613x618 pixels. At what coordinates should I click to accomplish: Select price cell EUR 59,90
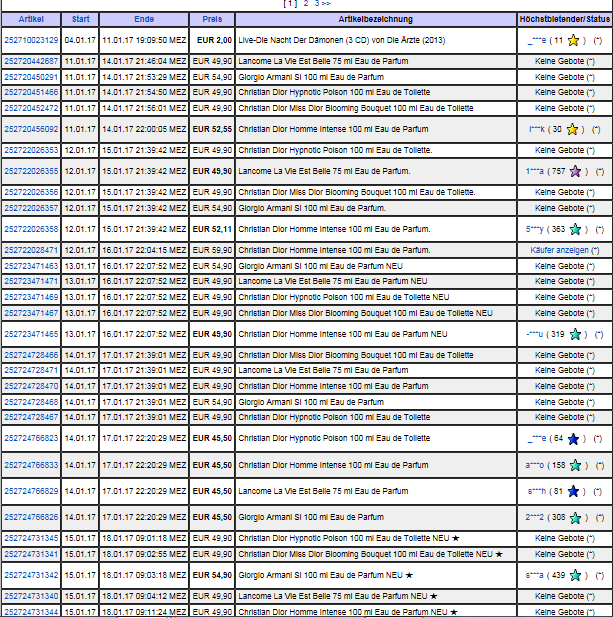[x=212, y=250]
